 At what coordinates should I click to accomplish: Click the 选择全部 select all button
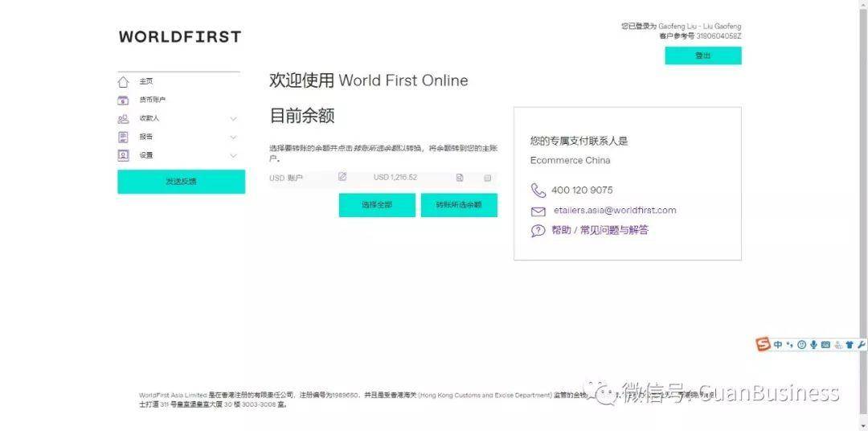(377, 205)
